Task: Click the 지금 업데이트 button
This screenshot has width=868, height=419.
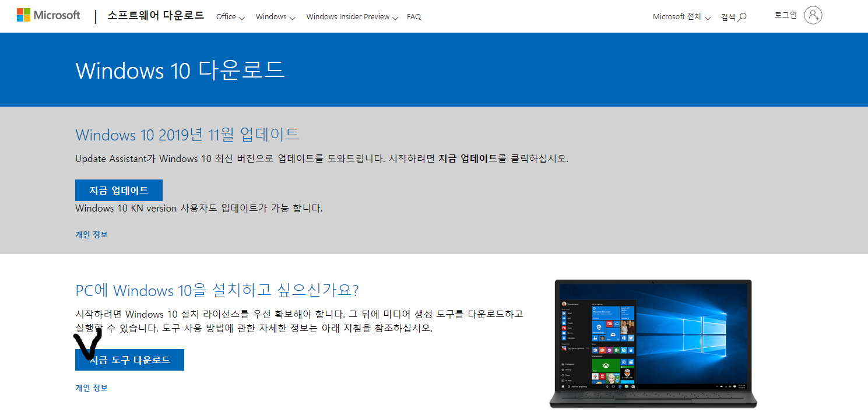Action: pyautogui.click(x=119, y=190)
